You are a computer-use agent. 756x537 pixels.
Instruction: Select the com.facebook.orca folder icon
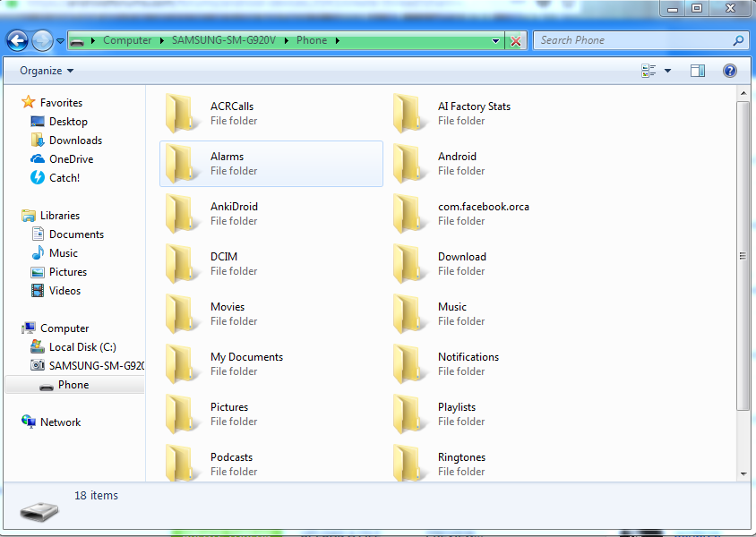[x=408, y=214]
